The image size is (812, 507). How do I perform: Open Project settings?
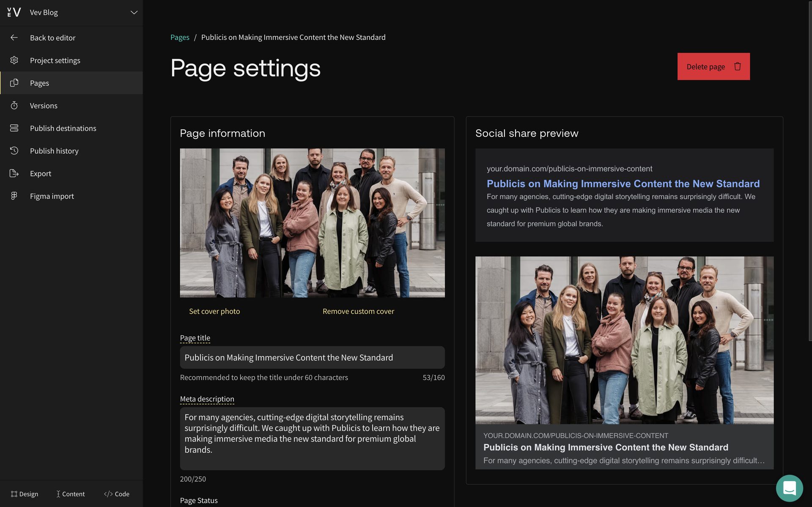[x=55, y=60]
